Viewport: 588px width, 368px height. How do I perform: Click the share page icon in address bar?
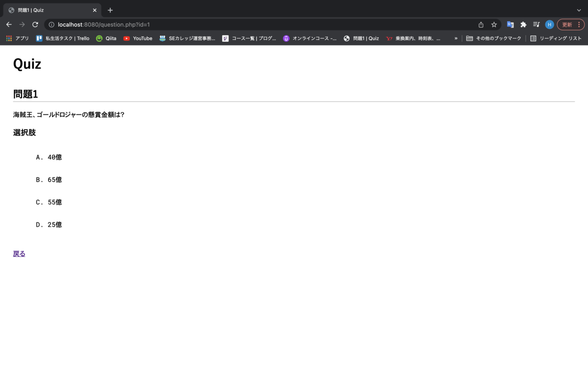481,25
